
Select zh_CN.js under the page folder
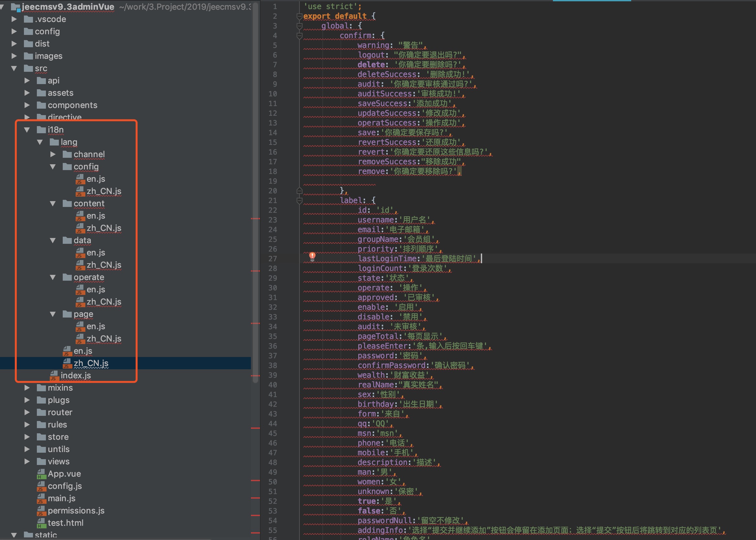[104, 339]
